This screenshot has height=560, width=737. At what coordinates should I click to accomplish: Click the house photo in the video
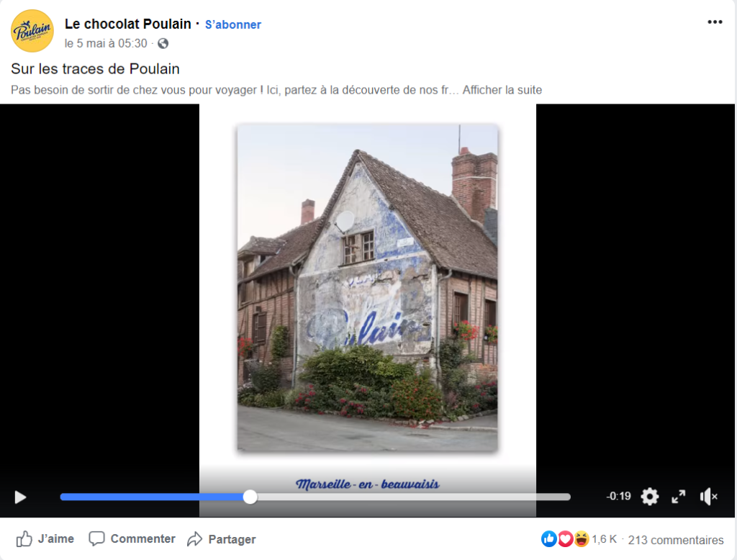pyautogui.click(x=368, y=287)
